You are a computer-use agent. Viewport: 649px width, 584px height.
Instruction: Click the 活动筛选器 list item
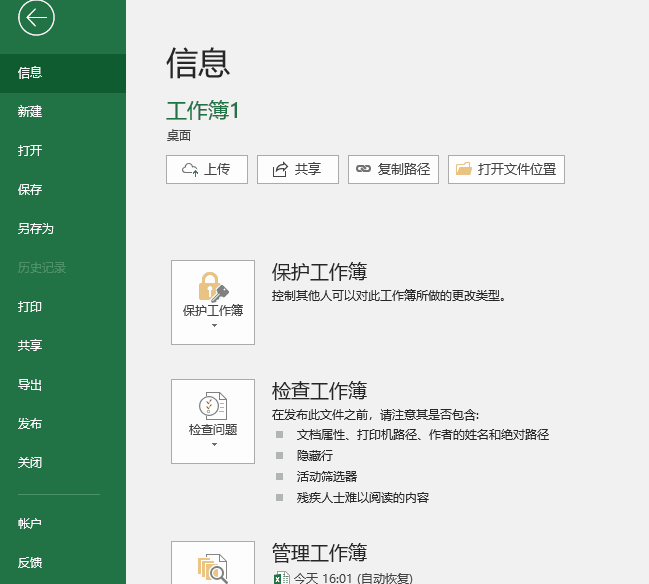[x=327, y=477]
